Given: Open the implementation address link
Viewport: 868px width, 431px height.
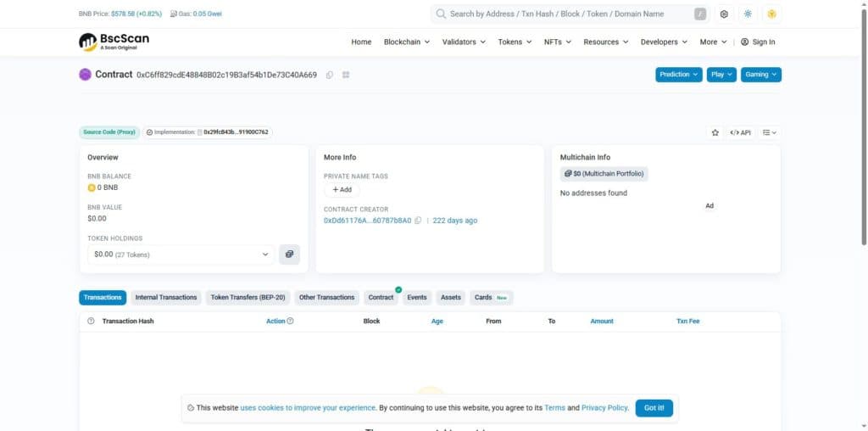Looking at the screenshot, I should pos(236,132).
